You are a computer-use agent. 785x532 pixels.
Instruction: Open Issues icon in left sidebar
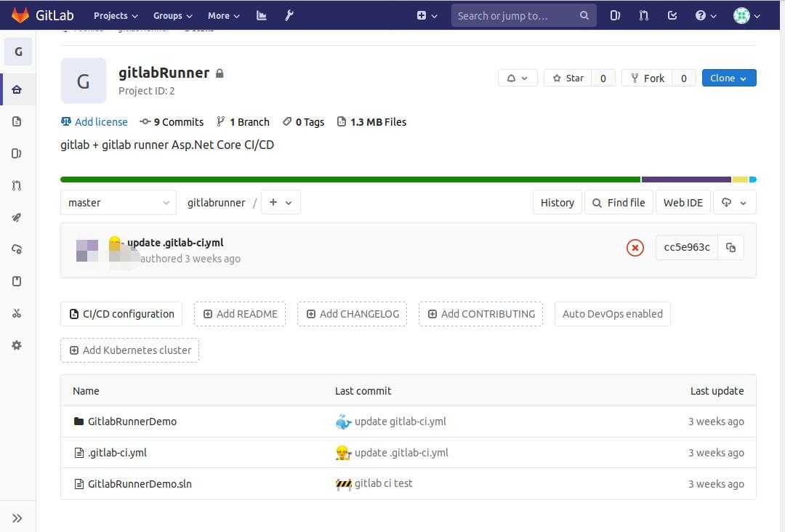17,153
